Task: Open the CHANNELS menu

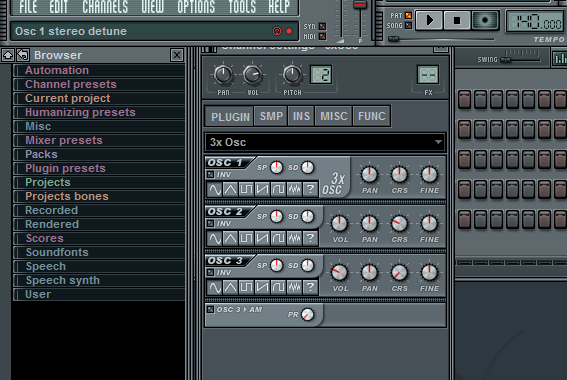Action: click(x=105, y=7)
